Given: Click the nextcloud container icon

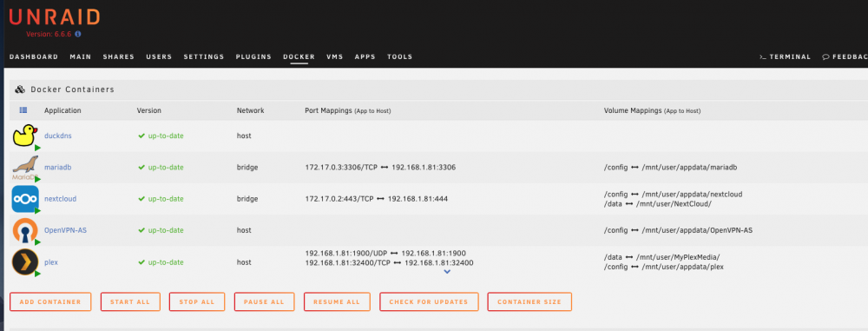Looking at the screenshot, I should (x=25, y=199).
